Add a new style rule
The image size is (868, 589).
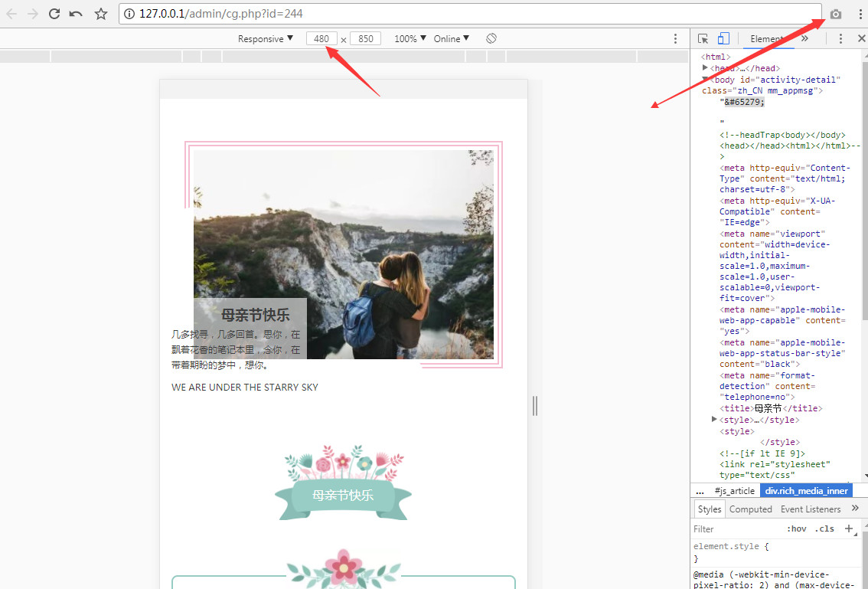tap(849, 528)
